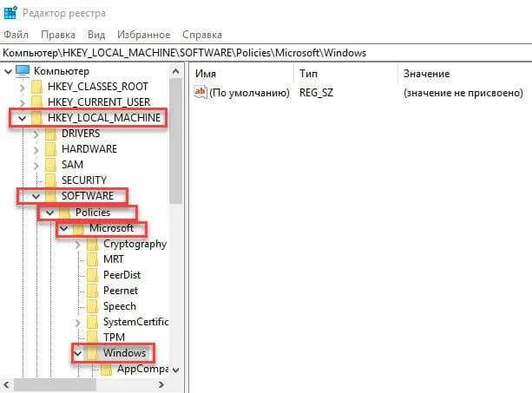This screenshot has height=393, width=532.
Task: Click the ab string value icon
Action: (x=200, y=92)
